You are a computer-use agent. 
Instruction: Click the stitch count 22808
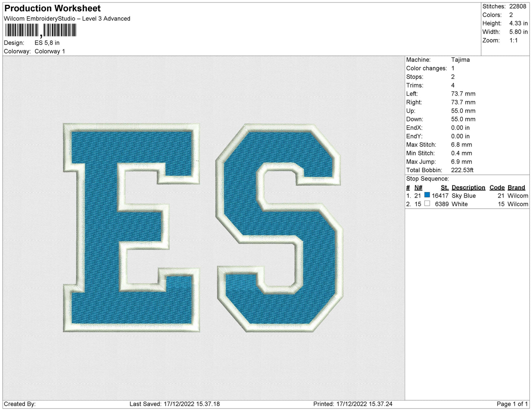[518, 7]
